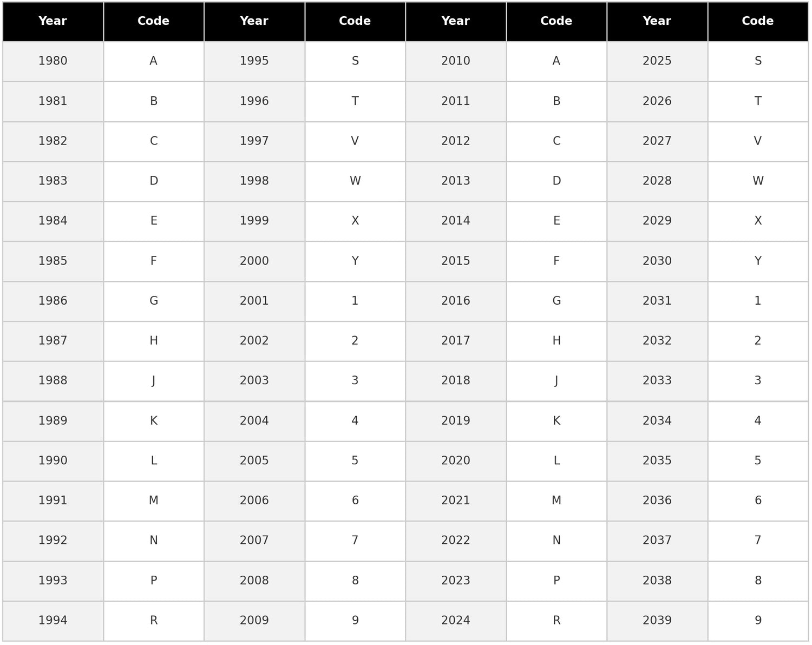Click the 2024 year cell
Image resolution: width=812 pixels, height=645 pixels.
point(455,621)
